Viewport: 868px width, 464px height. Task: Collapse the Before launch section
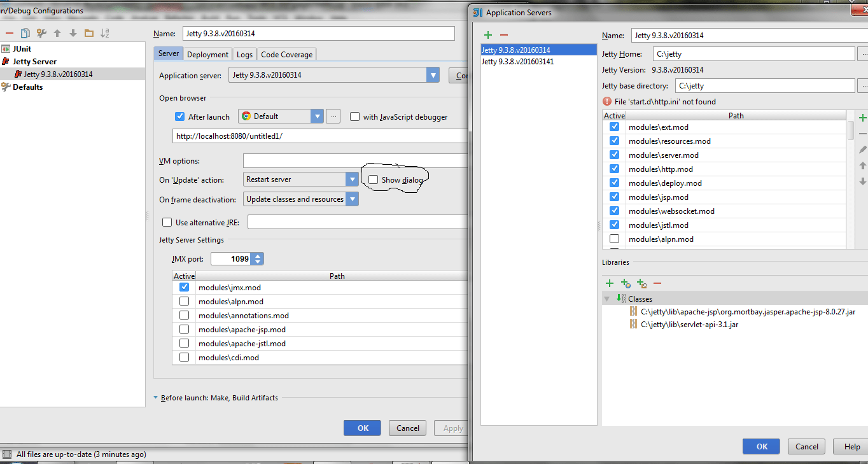pyautogui.click(x=156, y=398)
